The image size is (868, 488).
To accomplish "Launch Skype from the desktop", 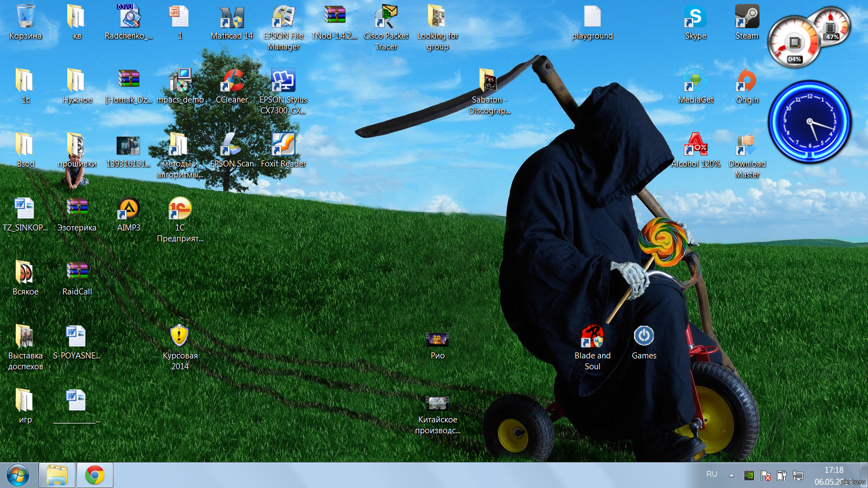I will (x=695, y=23).
